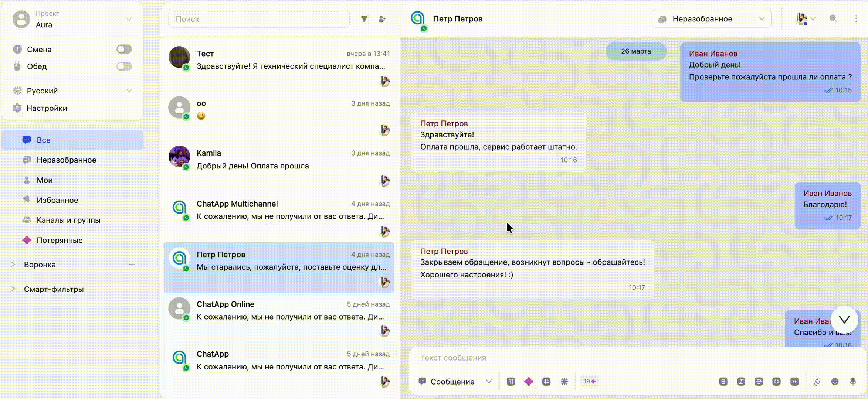Click the AI assistant icon in composer

pos(511,382)
